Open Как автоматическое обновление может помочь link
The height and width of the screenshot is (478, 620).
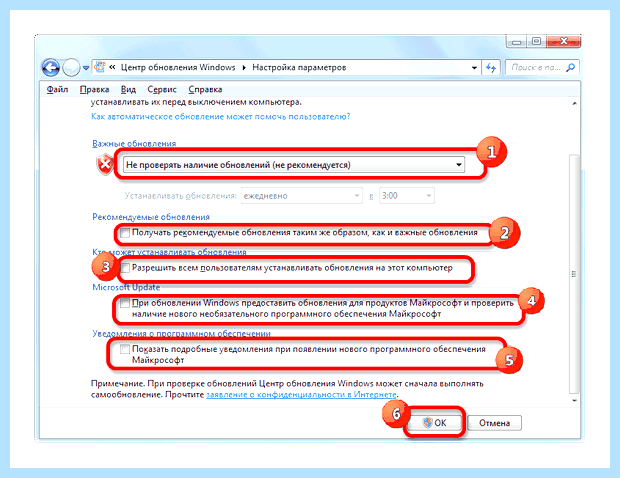pos(221,117)
